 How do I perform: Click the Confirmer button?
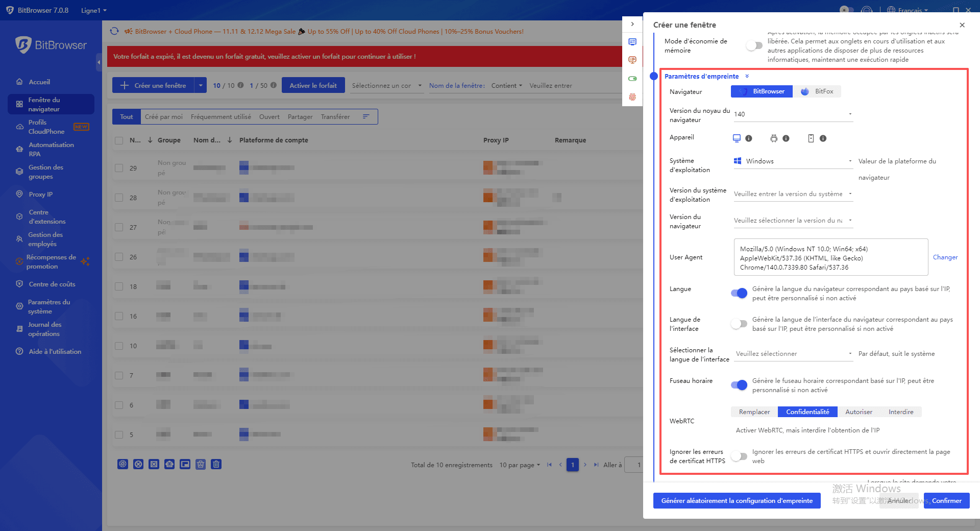click(x=946, y=501)
